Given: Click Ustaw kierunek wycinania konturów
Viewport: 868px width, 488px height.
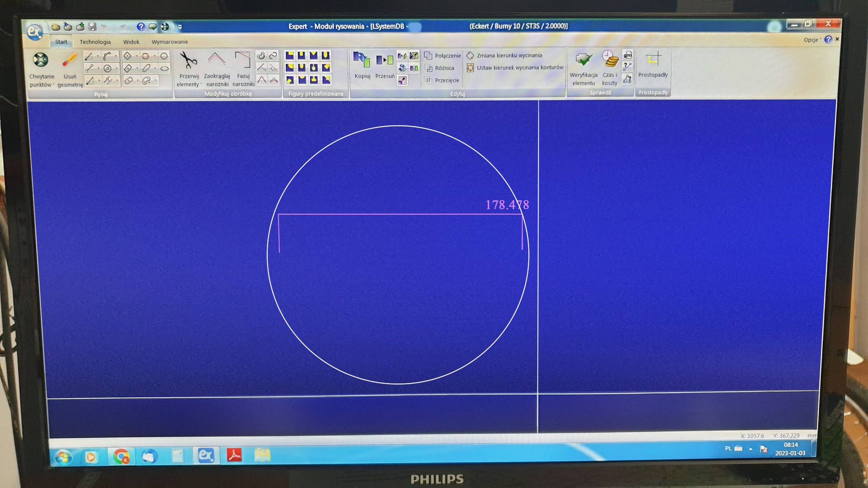Looking at the screenshot, I should pos(519,68).
